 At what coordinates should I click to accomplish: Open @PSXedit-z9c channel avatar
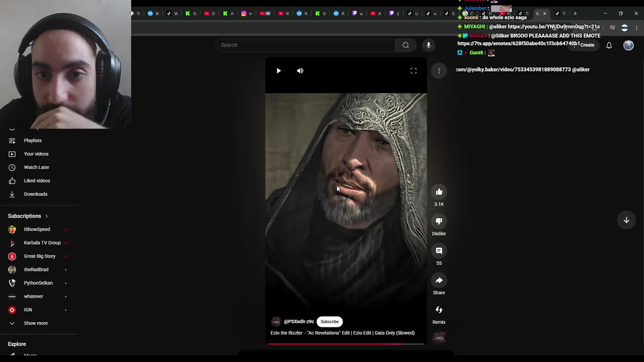[276, 322]
